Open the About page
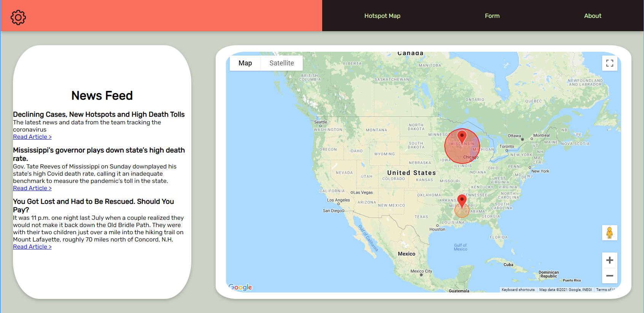Screen dimensions: 644x313 (x=593, y=16)
